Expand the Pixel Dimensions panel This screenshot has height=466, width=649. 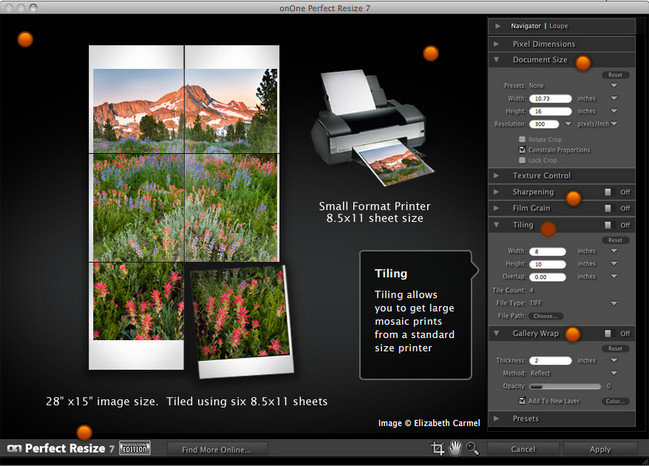coord(496,44)
